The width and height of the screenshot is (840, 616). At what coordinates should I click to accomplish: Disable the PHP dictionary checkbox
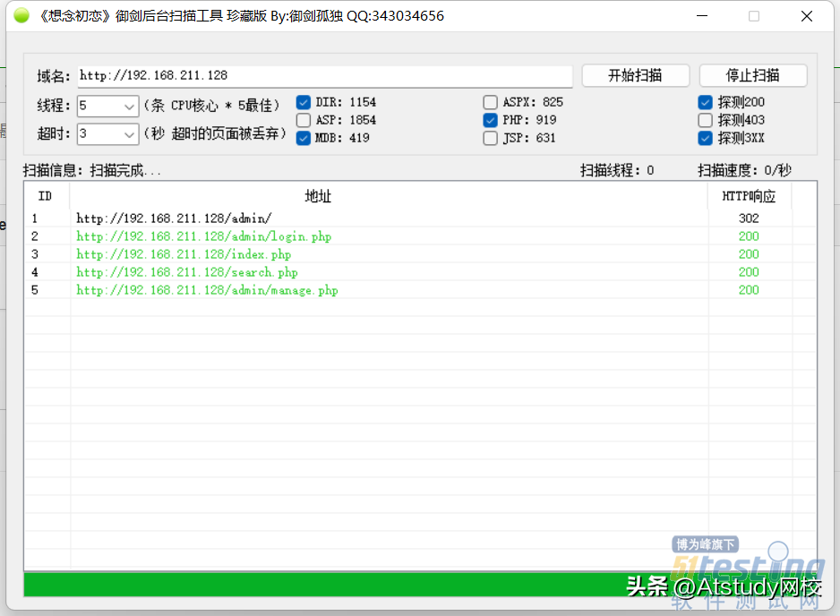(x=491, y=120)
